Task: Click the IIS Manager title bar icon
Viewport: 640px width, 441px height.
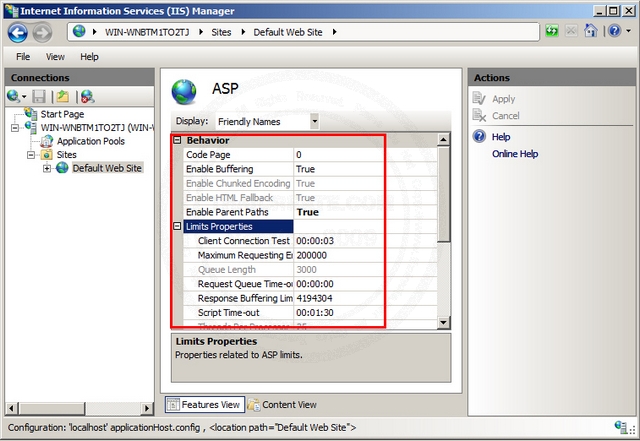Action: (11, 11)
